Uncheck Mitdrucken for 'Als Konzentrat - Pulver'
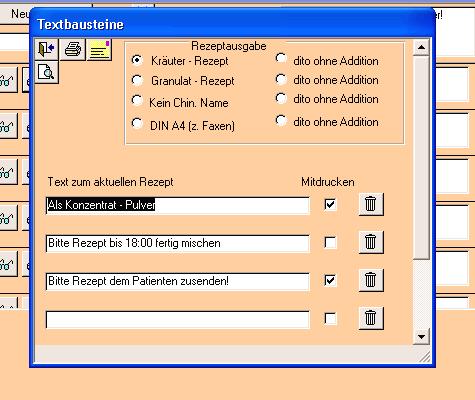The width and height of the screenshot is (475, 400). (x=330, y=204)
